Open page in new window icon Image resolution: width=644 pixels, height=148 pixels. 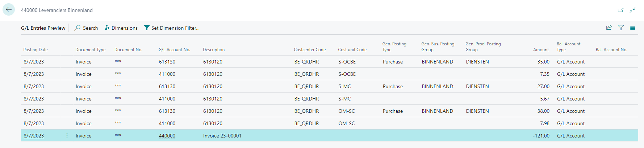pos(620,10)
